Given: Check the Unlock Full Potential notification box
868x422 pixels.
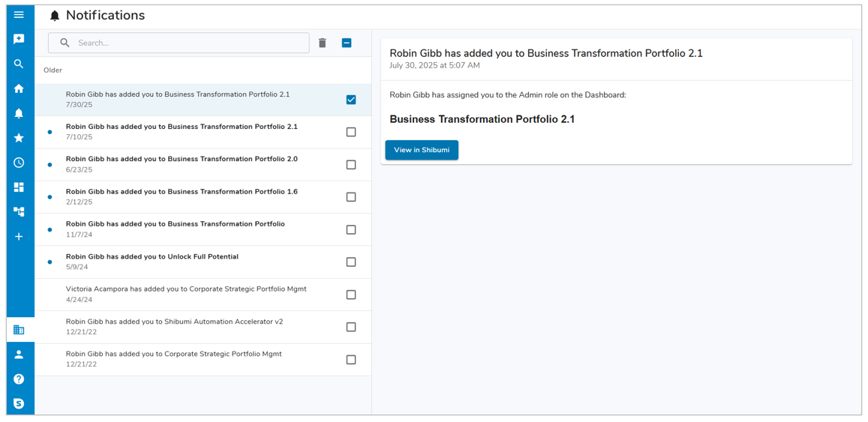Looking at the screenshot, I should coord(351,262).
